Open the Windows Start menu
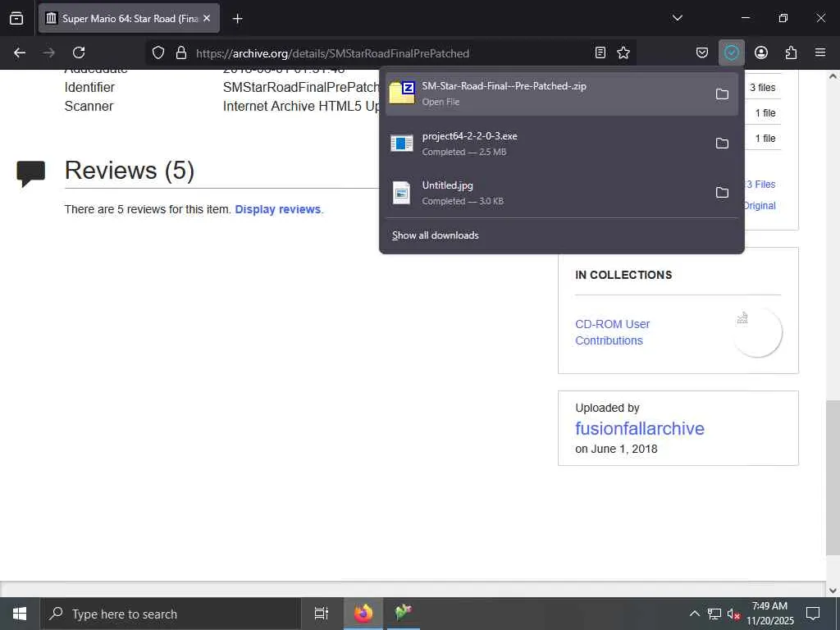Screen dimensions: 840x630 pyautogui.click(x=20, y=614)
